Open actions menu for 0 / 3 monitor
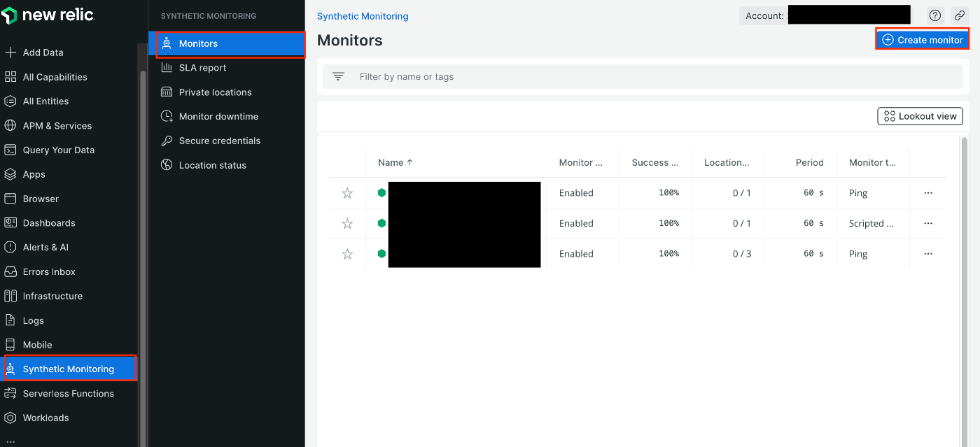Image resolution: width=980 pixels, height=447 pixels. [928, 254]
